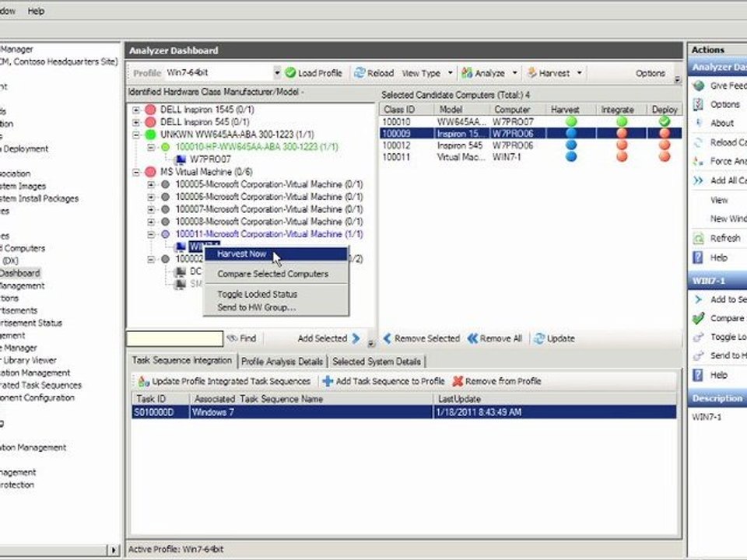This screenshot has height=560, width=747.
Task: Click the Options button in dashboard toolbar
Action: 650,73
